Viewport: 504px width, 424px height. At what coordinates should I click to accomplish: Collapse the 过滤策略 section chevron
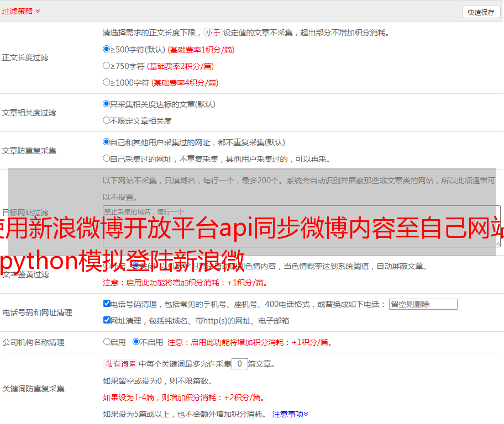tap(38, 11)
